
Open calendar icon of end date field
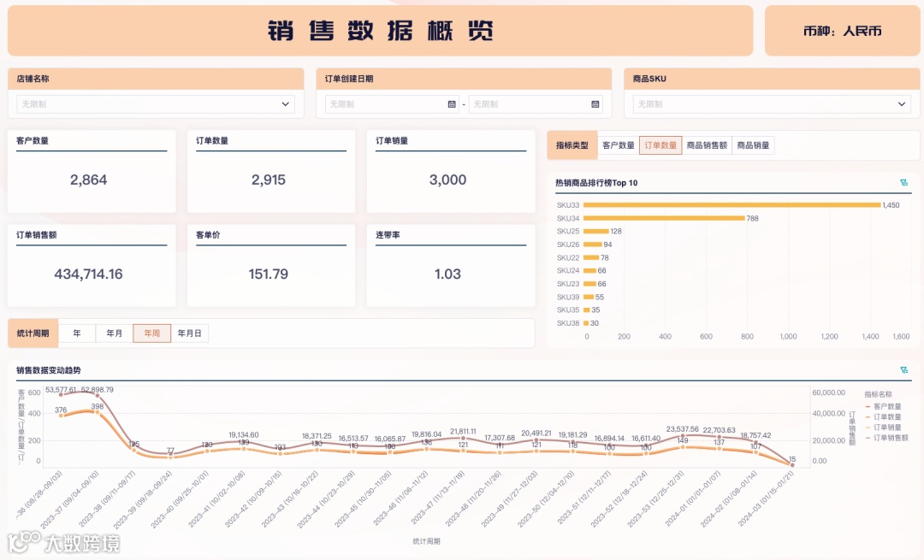[595, 104]
